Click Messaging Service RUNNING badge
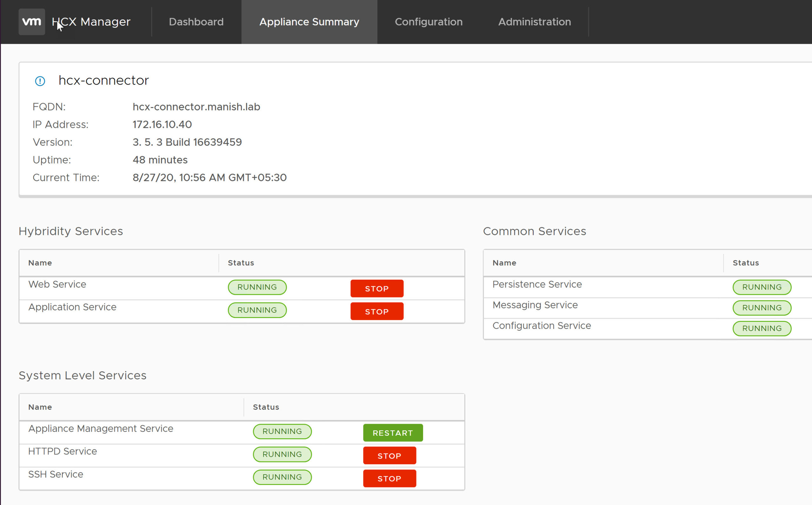812x505 pixels. point(762,308)
